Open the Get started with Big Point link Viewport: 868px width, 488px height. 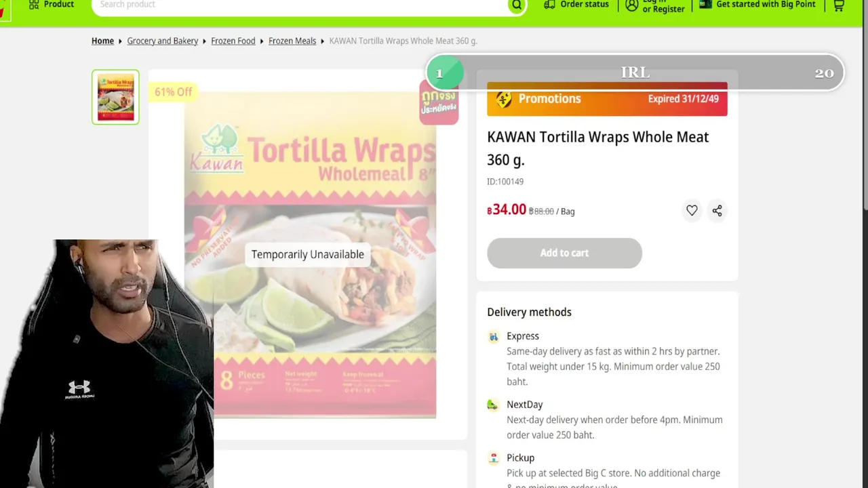click(766, 4)
